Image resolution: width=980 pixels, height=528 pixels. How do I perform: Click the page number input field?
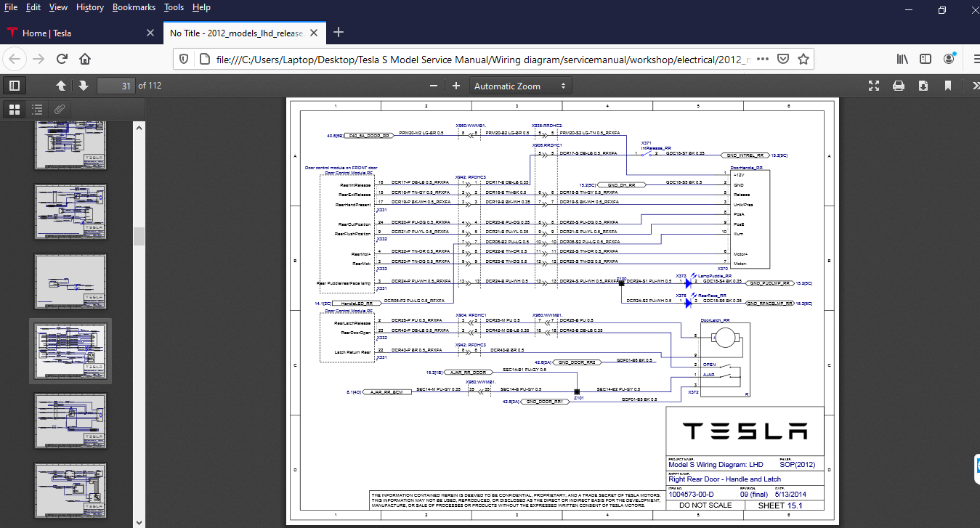116,86
